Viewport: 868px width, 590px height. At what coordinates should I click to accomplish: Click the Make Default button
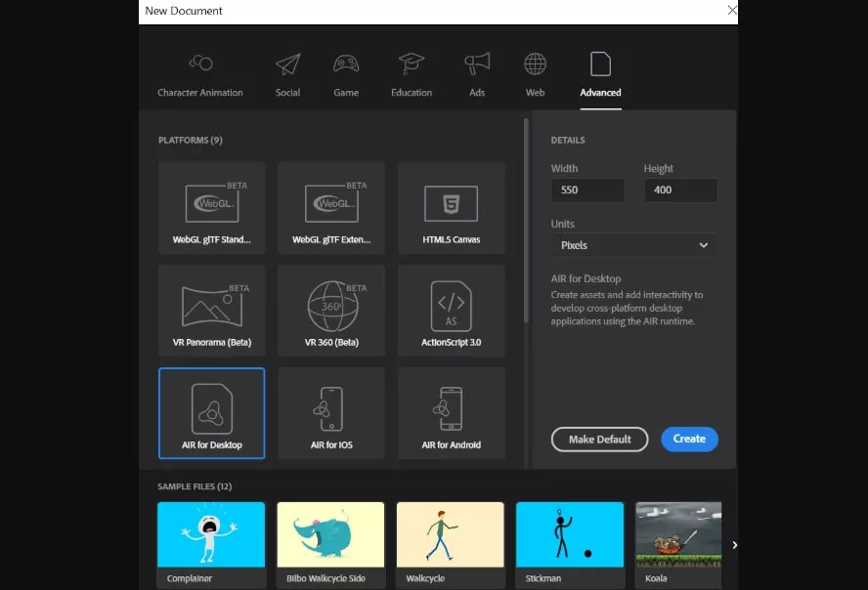pos(599,439)
